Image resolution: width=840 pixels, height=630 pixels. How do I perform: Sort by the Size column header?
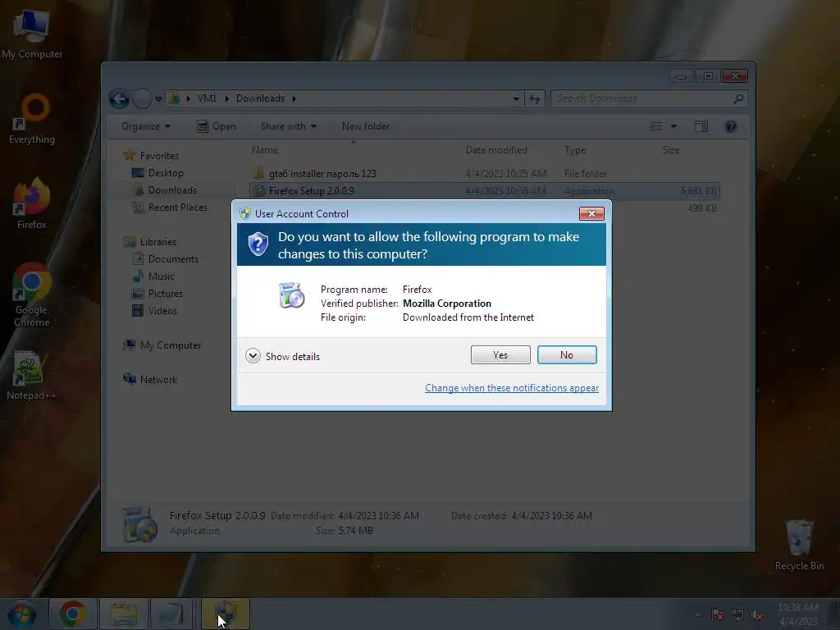point(671,150)
